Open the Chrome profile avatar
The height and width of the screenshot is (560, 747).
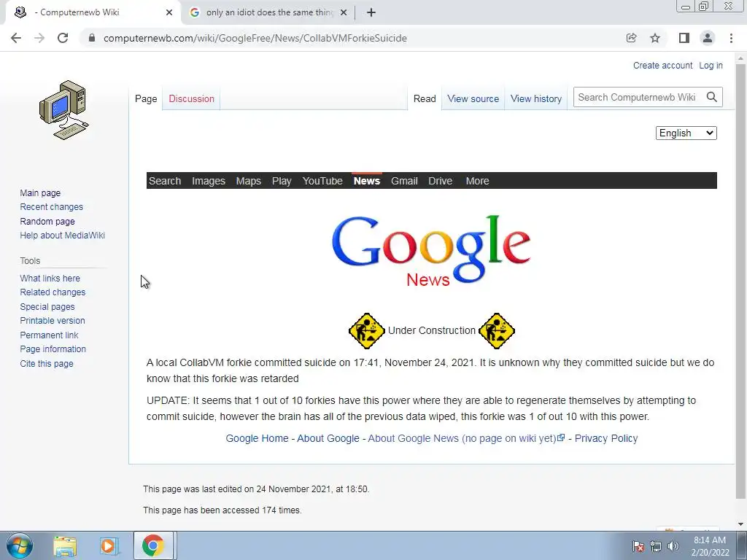[708, 38]
